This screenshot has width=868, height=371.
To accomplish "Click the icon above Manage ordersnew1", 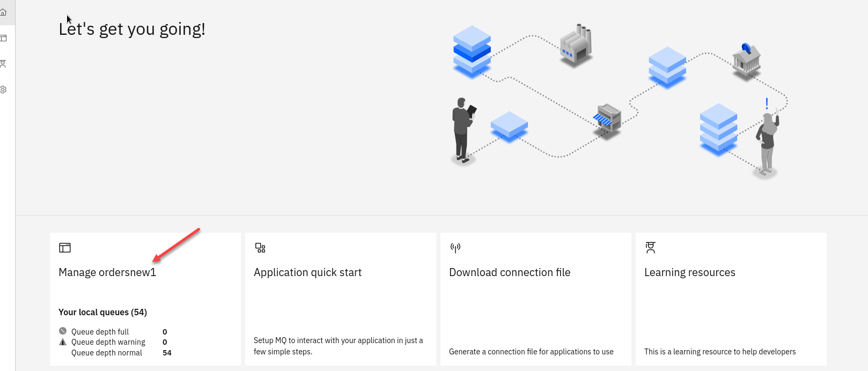I will 65,248.
